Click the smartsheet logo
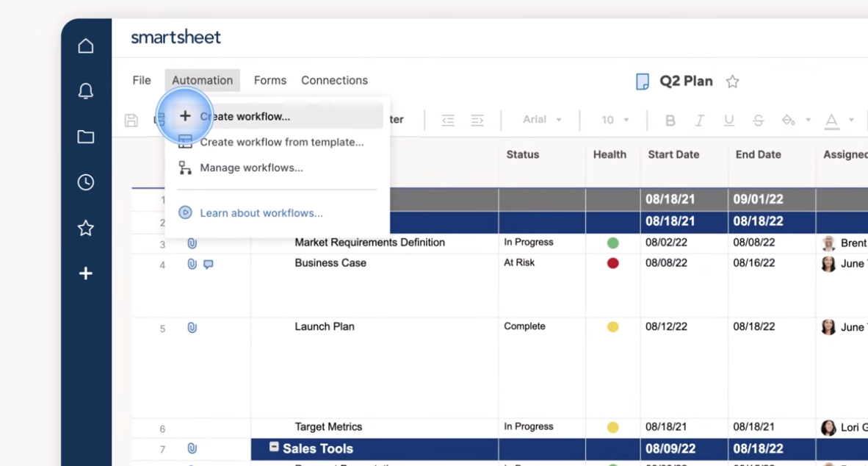The height and width of the screenshot is (466, 868). (x=176, y=37)
